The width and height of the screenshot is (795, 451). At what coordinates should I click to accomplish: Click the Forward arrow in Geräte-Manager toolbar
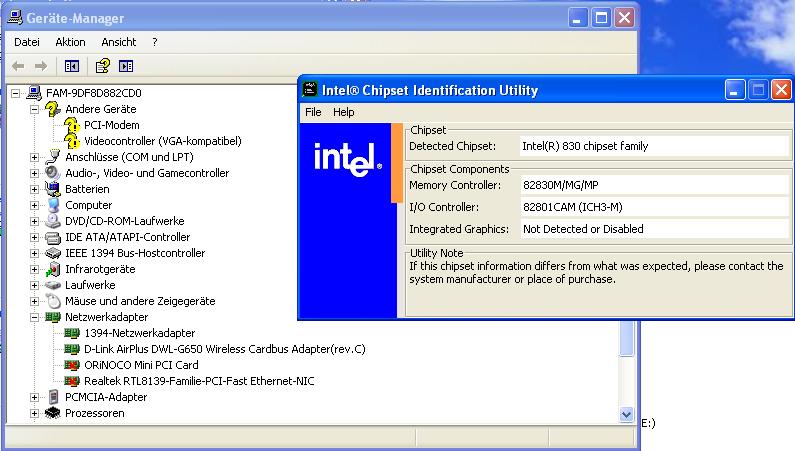(41, 66)
